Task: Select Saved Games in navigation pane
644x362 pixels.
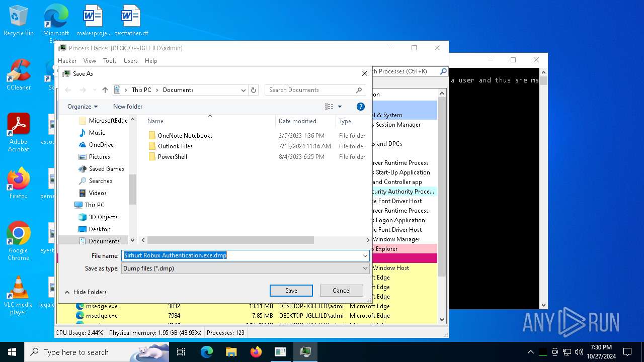Action: coord(106,169)
